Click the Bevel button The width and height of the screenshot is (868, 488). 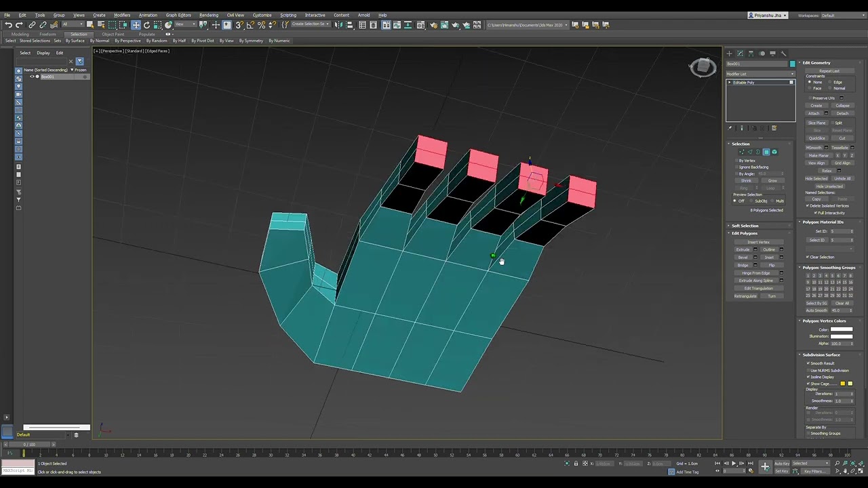(x=743, y=258)
